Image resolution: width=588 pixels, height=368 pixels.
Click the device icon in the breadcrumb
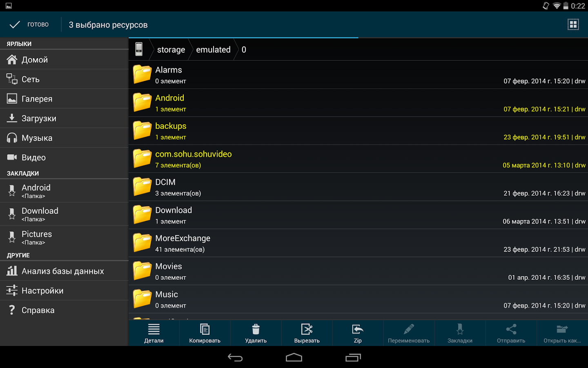(x=139, y=49)
